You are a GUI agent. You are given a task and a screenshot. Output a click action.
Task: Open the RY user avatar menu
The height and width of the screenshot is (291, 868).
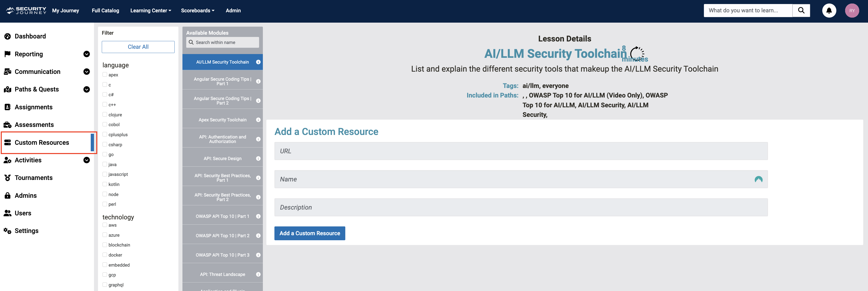pos(852,11)
